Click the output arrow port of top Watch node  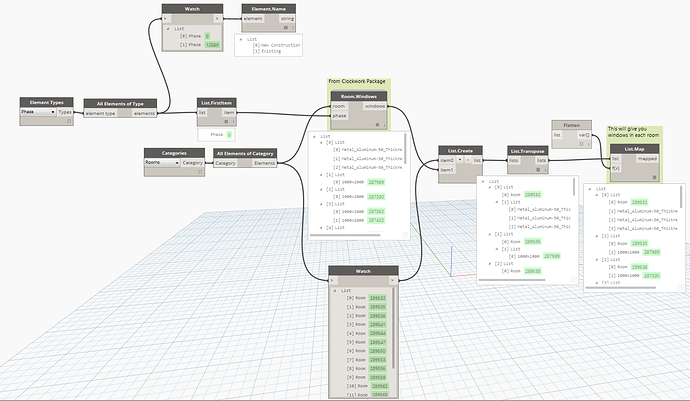point(217,19)
